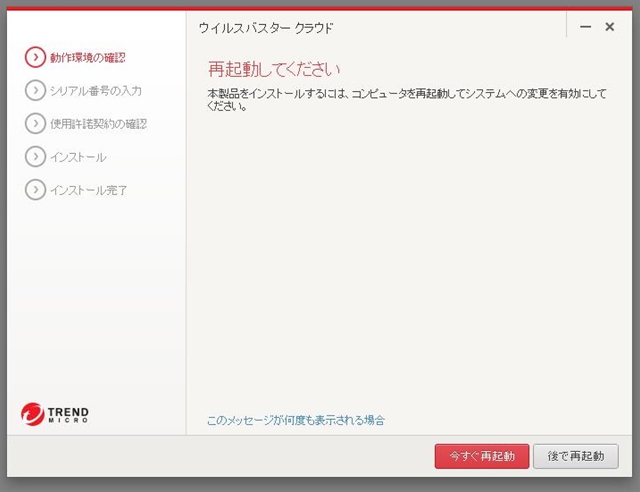Choose the 後で再起動 button
The width and height of the screenshot is (640, 492).
coord(576,456)
